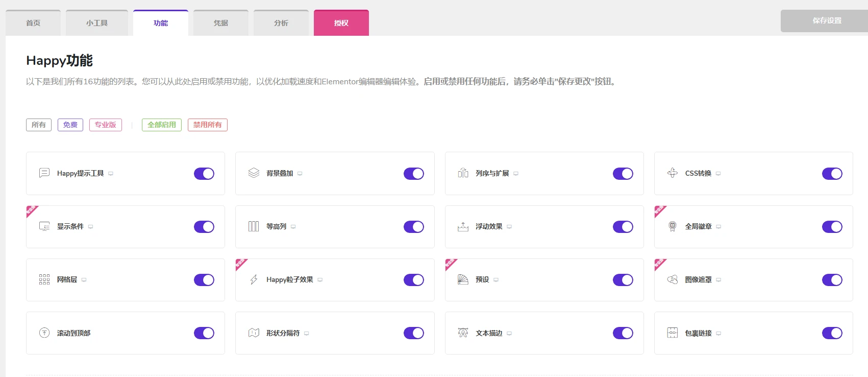Go to the 凭据 tab

pos(221,23)
